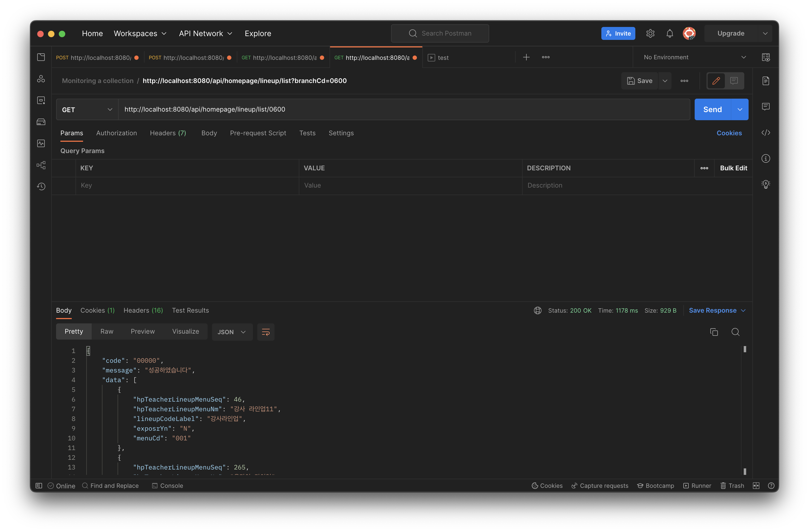Click the blue Send button
Image resolution: width=809 pixels, height=532 pixels.
(712, 109)
